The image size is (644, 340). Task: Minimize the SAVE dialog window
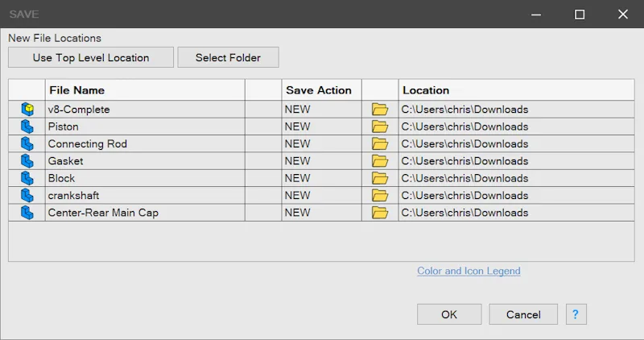coord(536,15)
